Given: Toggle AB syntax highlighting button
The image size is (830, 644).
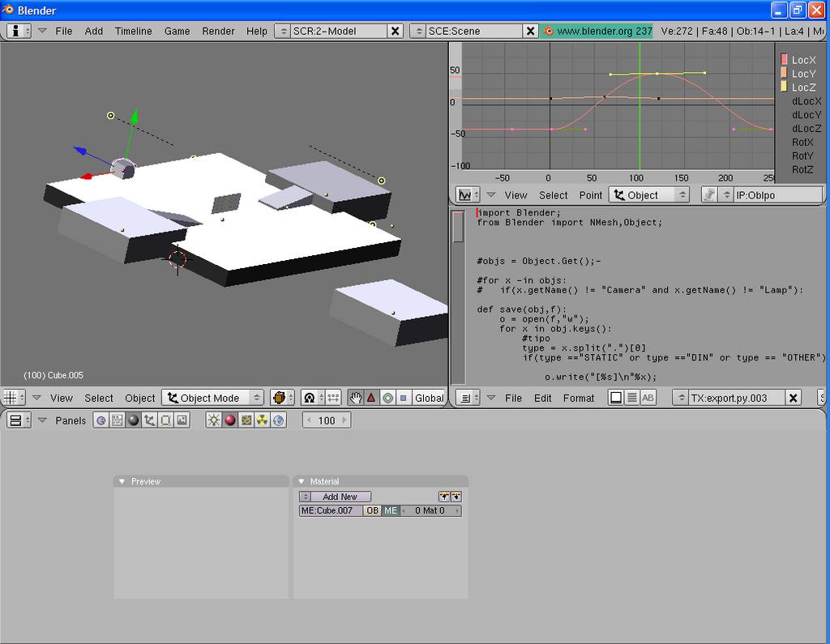Looking at the screenshot, I should pos(648,398).
